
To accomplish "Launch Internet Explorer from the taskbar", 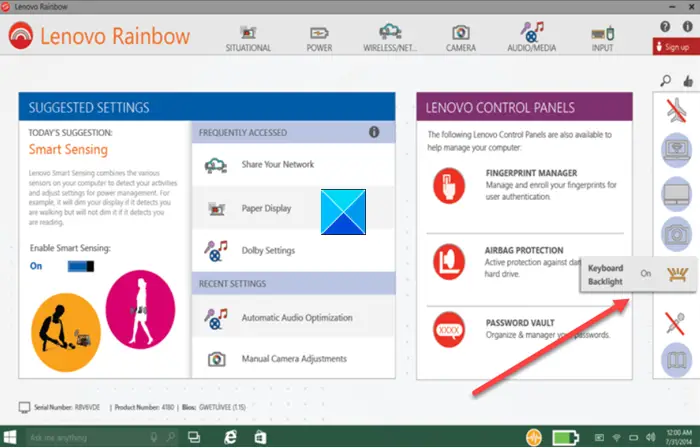I will (230, 437).
